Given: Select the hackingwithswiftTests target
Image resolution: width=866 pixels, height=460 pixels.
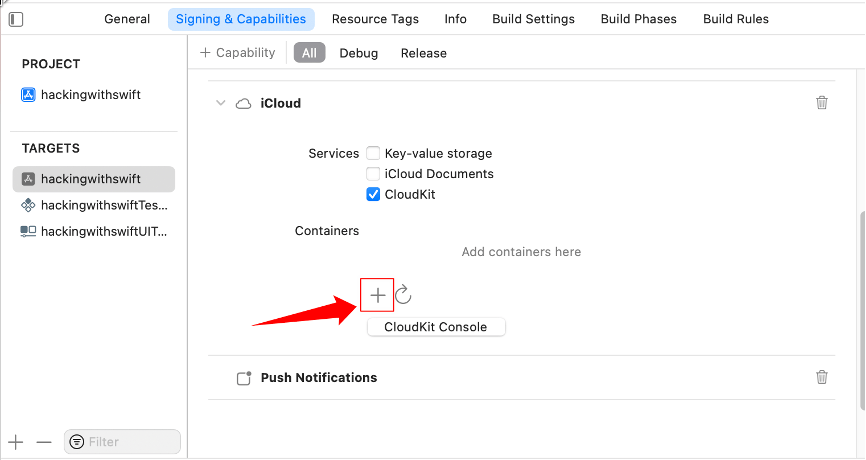Looking at the screenshot, I should 94,205.
